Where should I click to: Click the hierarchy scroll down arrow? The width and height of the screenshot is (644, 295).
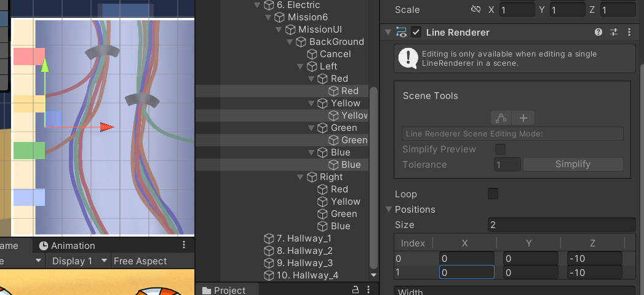(x=373, y=275)
